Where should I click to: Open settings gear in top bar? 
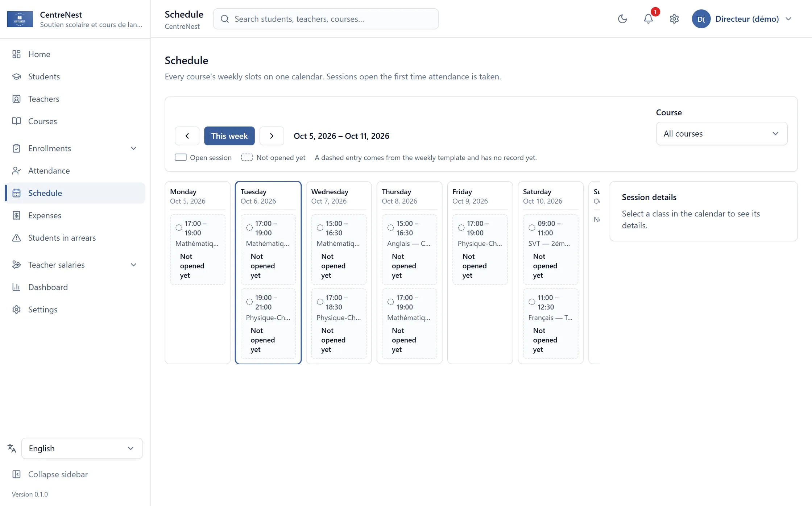pyautogui.click(x=674, y=19)
